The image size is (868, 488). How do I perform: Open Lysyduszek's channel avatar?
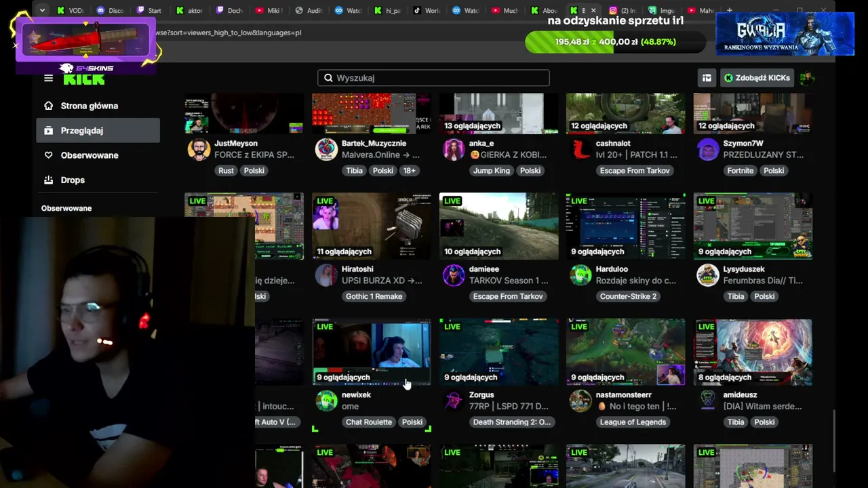pyautogui.click(x=708, y=274)
